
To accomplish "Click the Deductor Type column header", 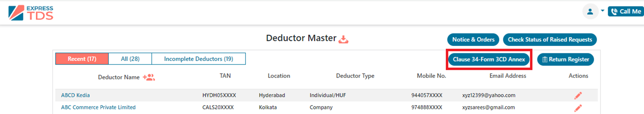I will tap(355, 76).
